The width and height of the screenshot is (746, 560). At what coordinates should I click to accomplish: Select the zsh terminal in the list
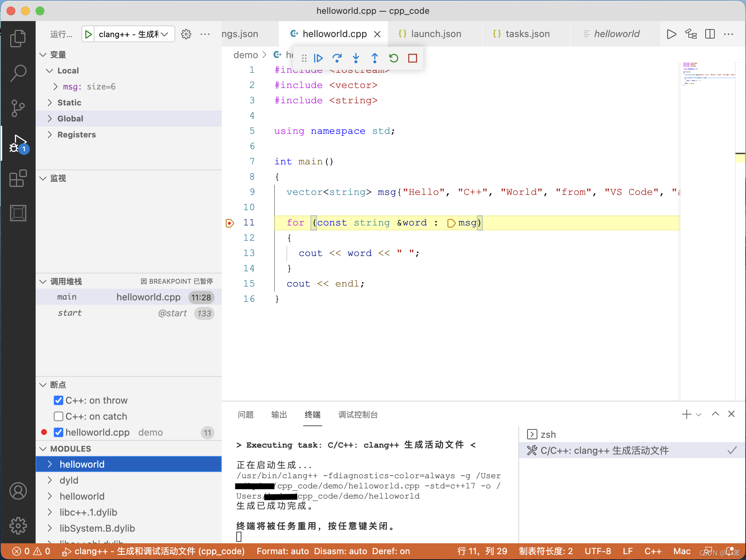click(x=548, y=435)
